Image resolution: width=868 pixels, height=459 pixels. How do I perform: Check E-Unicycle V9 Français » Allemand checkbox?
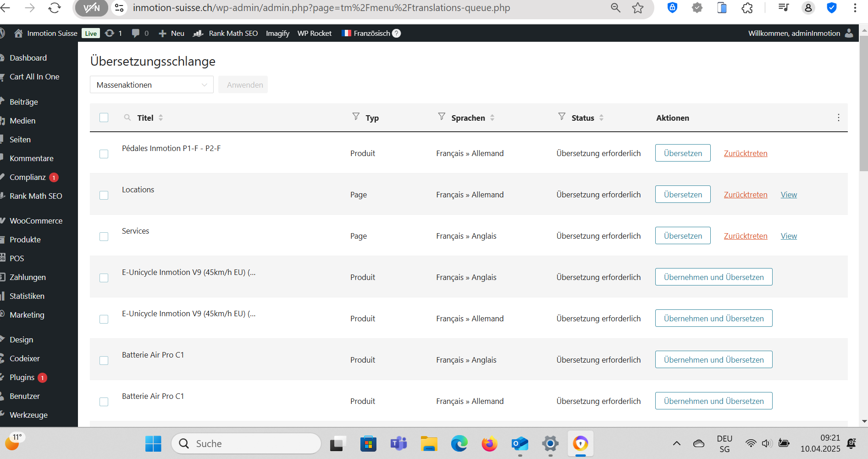[x=104, y=319]
